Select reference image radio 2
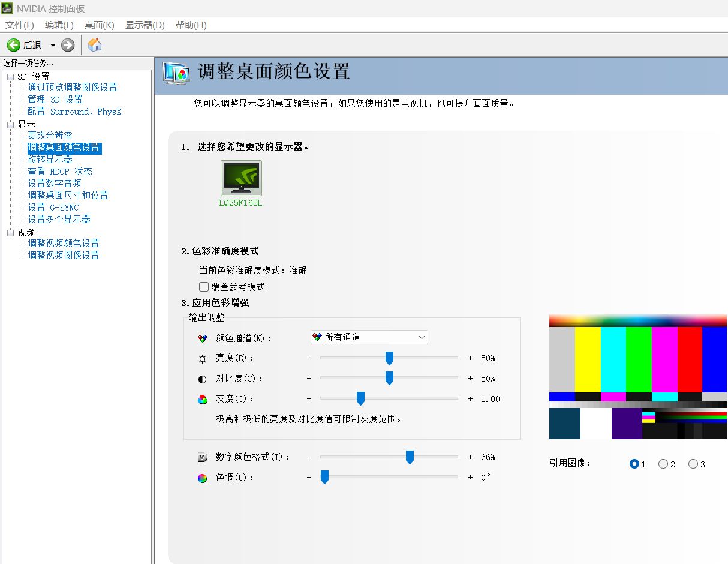728x564 pixels. [x=663, y=464]
